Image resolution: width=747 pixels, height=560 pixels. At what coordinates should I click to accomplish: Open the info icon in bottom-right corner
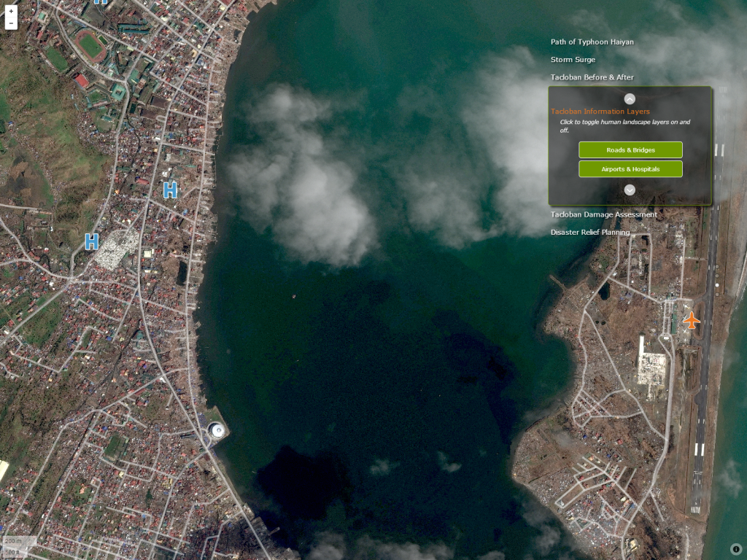[x=735, y=548]
